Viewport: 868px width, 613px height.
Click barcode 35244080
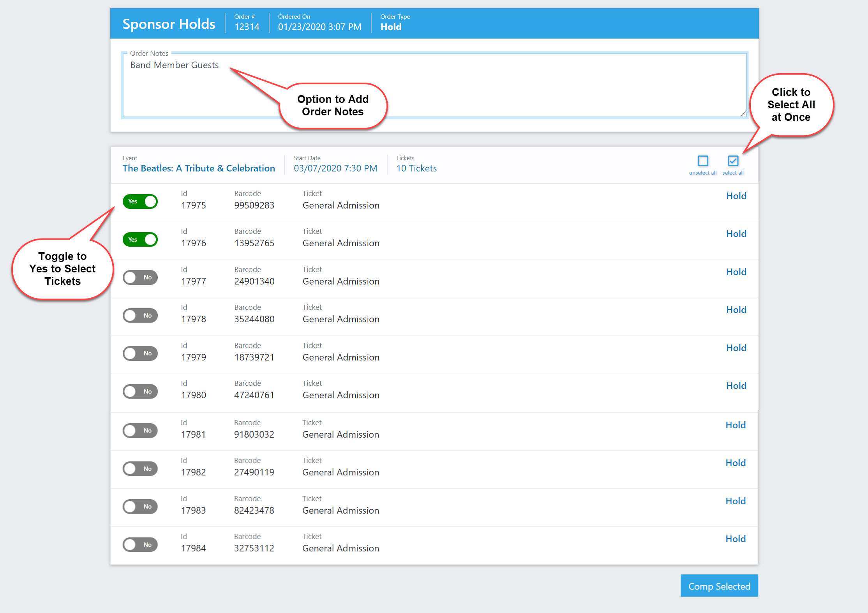254,319
